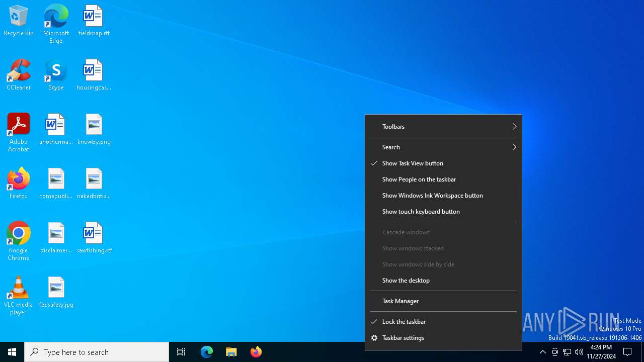Click the Task View taskbar button
The width and height of the screenshot is (644, 362).
(x=181, y=352)
